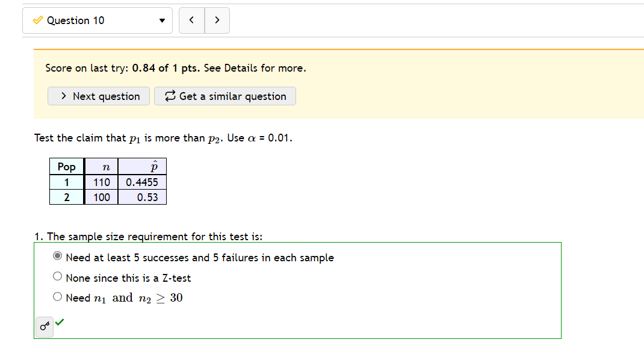Viewport: 644px width, 357px height.
Task: Click the score text '0.84 of 1 pts.'
Action: (166, 68)
